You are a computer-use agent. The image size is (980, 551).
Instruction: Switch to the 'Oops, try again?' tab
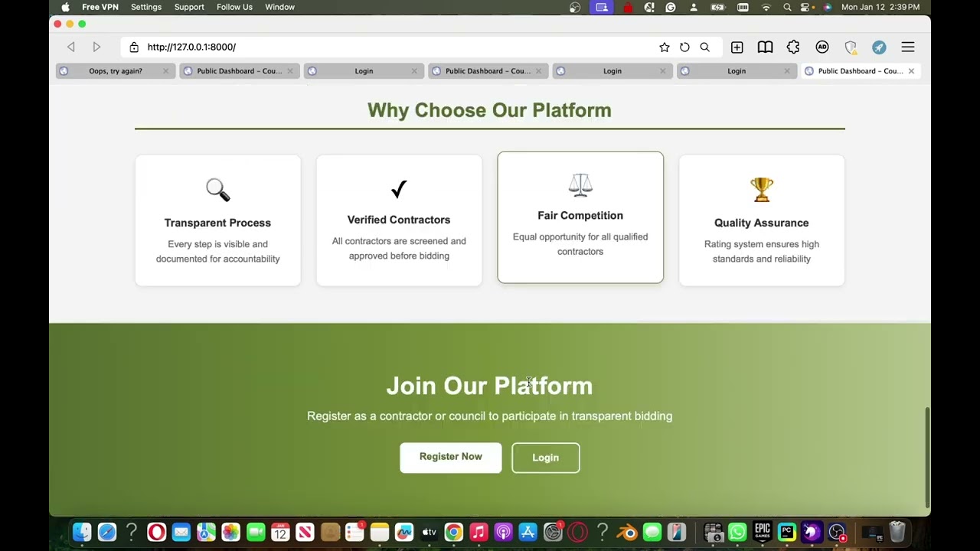(x=115, y=71)
